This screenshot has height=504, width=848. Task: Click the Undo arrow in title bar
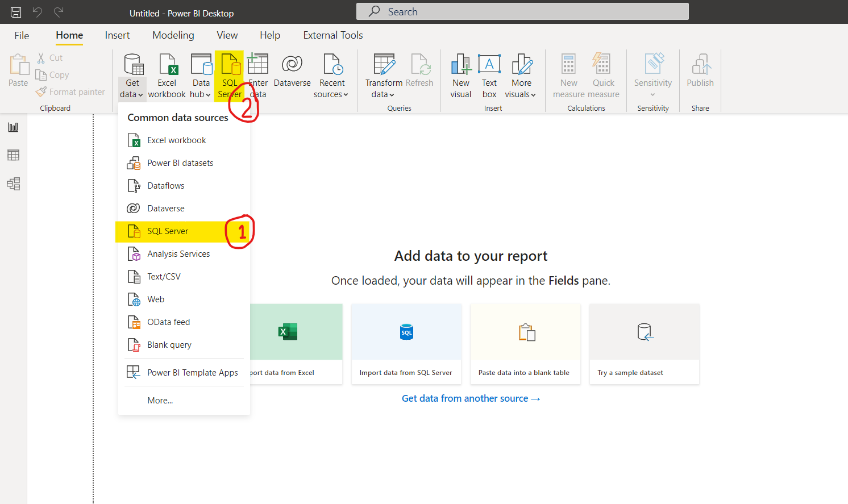[37, 12]
